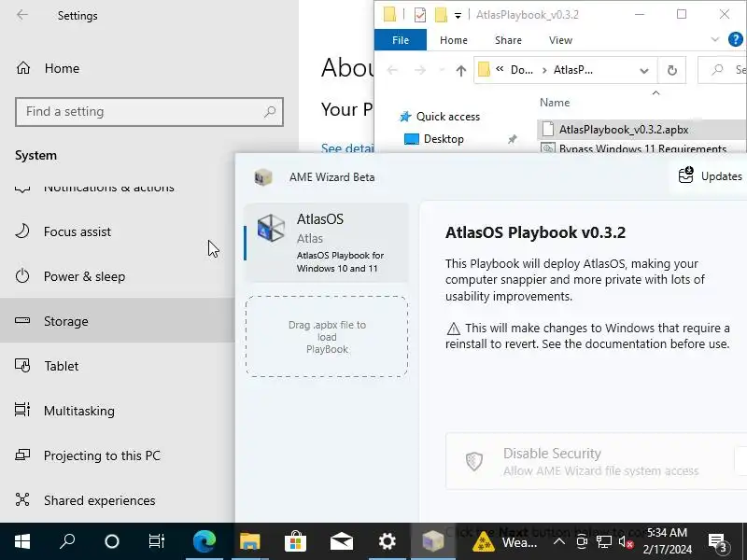Viewport: 747px width, 560px height.
Task: Select the AtlasOS playbook card
Action: (x=326, y=243)
